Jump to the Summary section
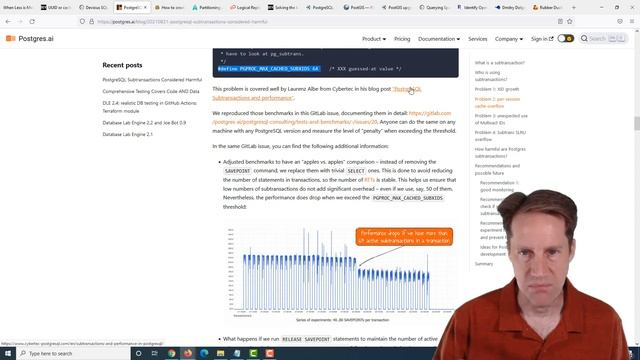The width and height of the screenshot is (640, 360). click(x=484, y=264)
